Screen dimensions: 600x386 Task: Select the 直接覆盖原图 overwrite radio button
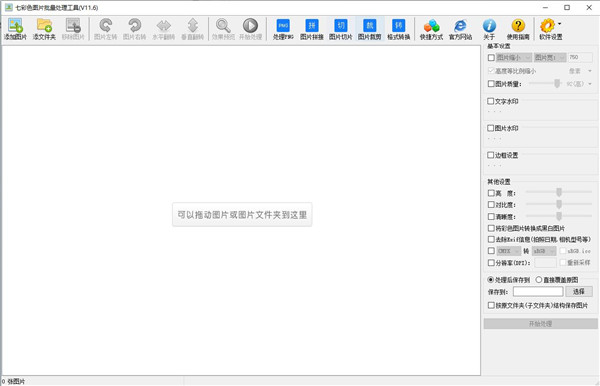click(539, 280)
